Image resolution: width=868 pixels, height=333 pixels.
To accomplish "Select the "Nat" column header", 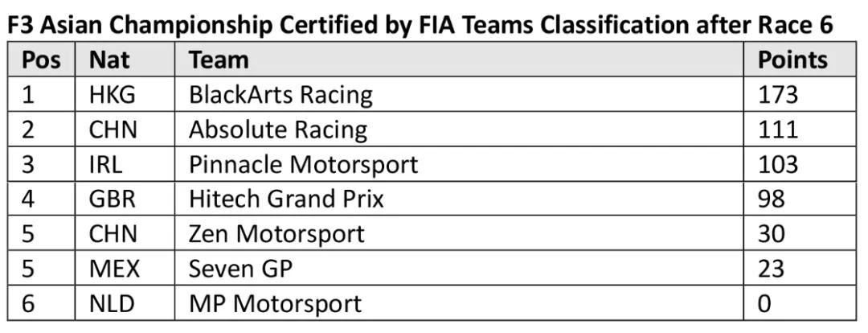I will click(110, 60).
